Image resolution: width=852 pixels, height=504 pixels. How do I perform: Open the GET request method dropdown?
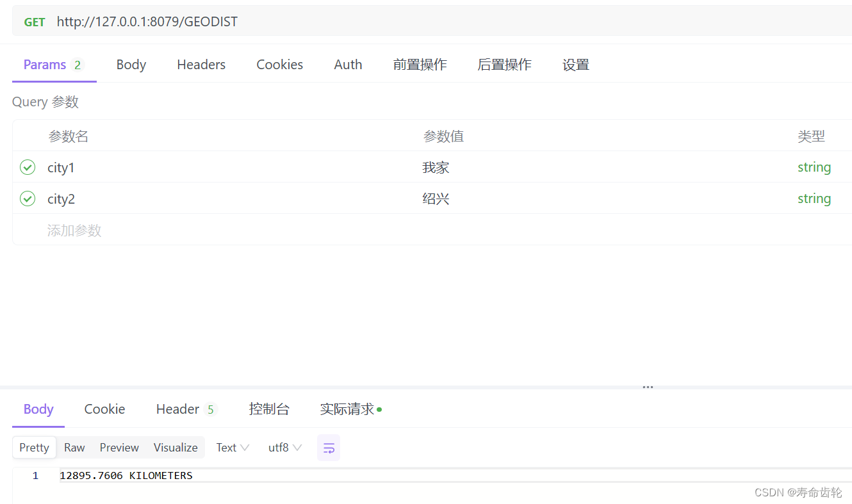(34, 21)
